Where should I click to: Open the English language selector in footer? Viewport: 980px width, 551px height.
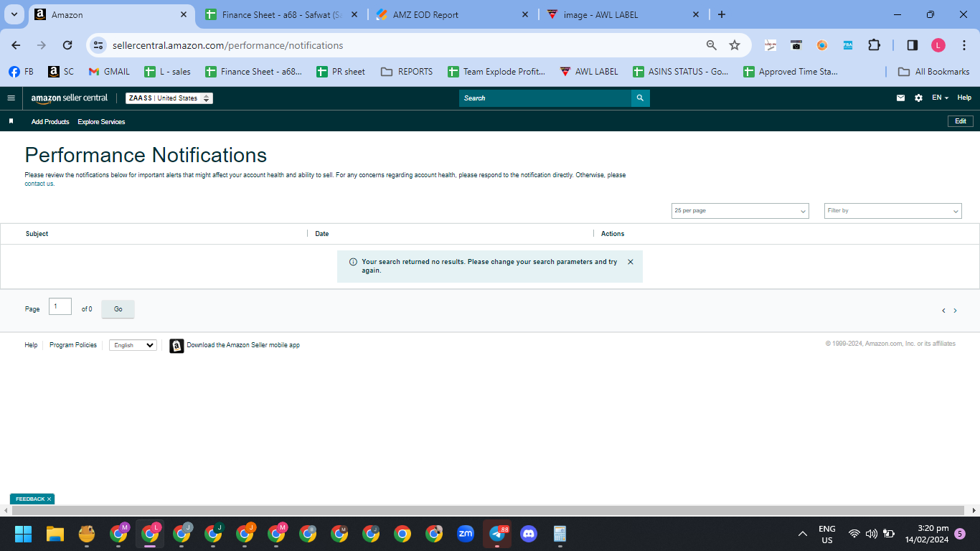(x=133, y=345)
